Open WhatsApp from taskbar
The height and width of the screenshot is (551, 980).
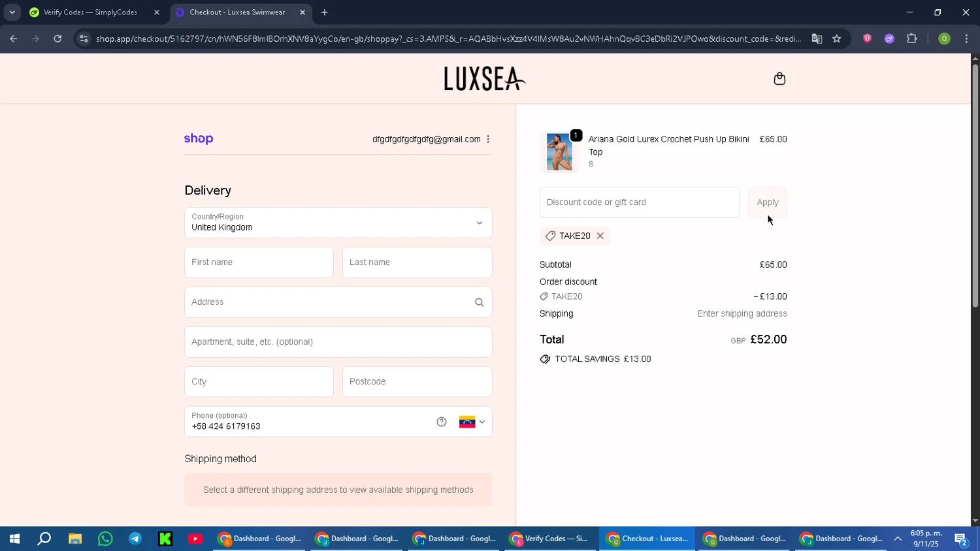(105, 539)
